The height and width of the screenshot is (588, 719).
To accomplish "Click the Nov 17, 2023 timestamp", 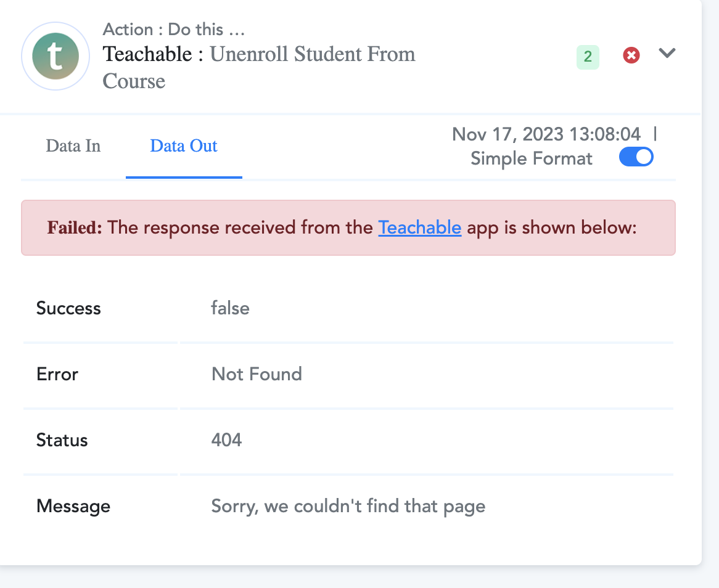I will click(x=546, y=134).
